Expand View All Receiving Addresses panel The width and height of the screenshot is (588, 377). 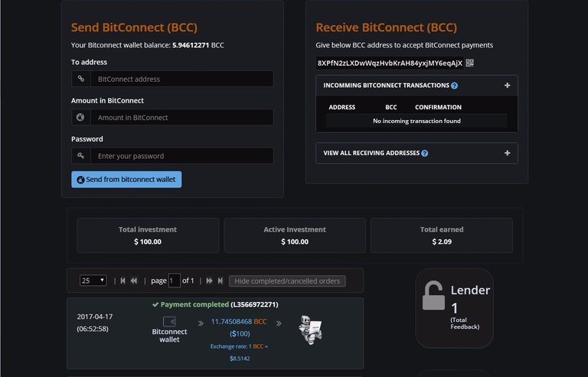click(507, 153)
